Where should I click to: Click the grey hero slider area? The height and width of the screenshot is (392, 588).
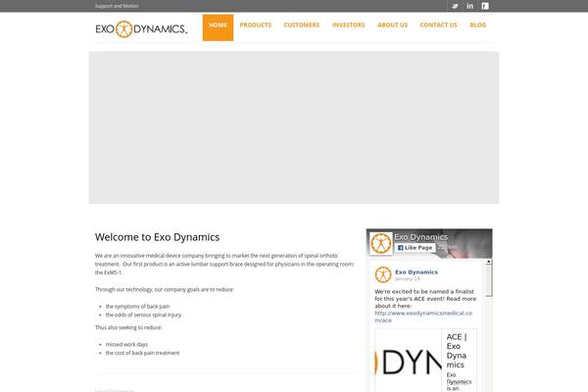tap(294, 127)
